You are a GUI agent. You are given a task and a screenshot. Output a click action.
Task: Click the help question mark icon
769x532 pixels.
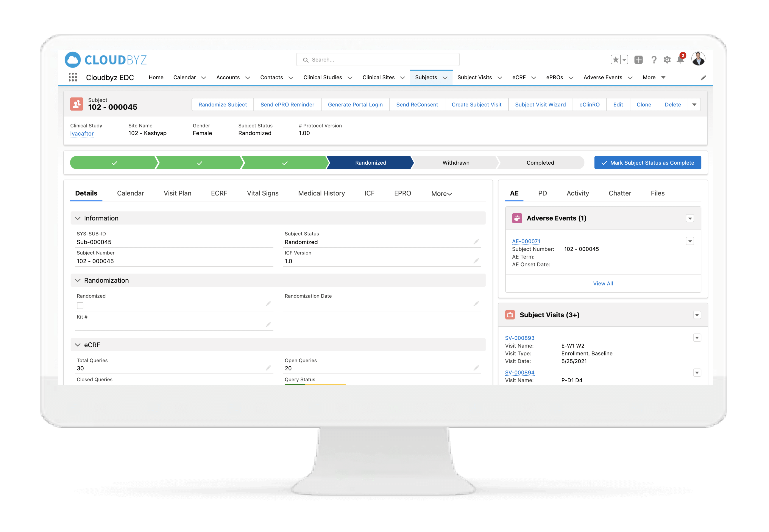(x=653, y=60)
